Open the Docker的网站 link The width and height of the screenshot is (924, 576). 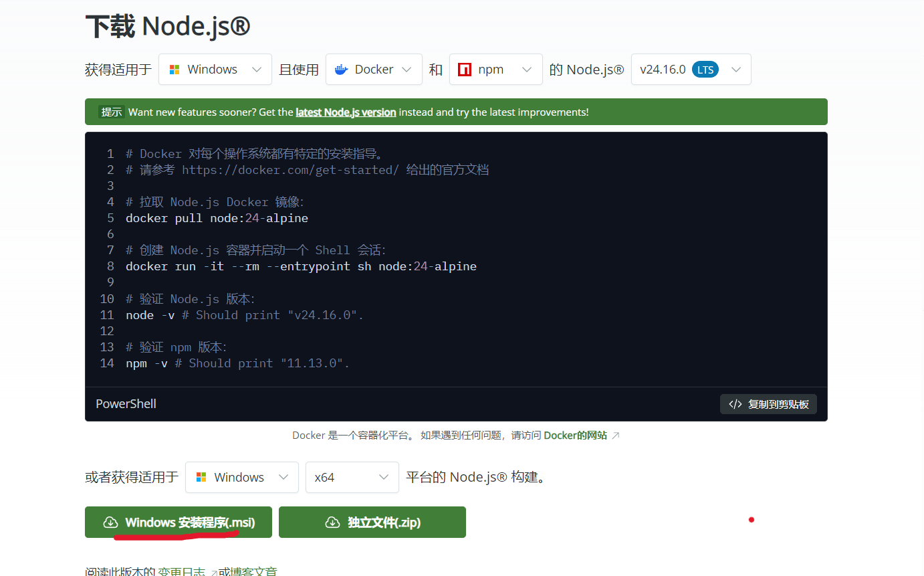click(576, 436)
